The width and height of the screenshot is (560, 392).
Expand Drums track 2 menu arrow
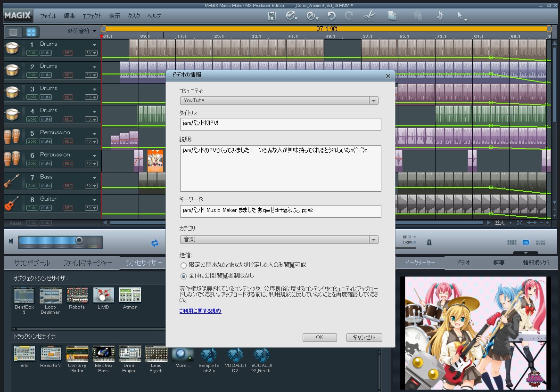pos(95,67)
